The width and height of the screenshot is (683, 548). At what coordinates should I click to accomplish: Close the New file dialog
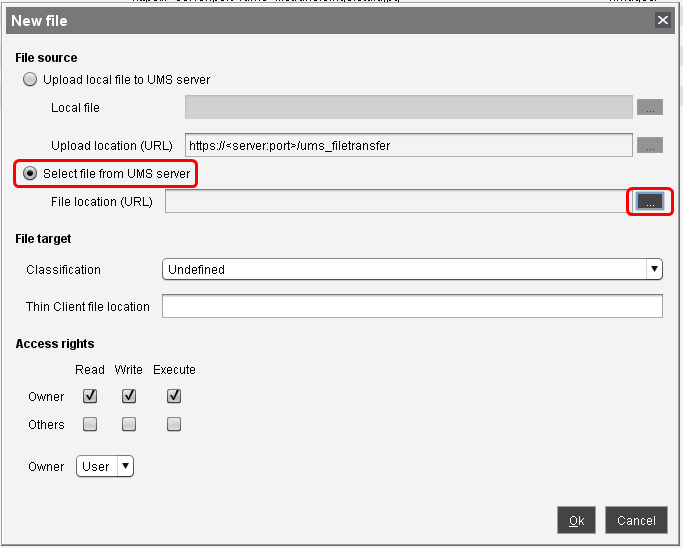[x=662, y=20]
